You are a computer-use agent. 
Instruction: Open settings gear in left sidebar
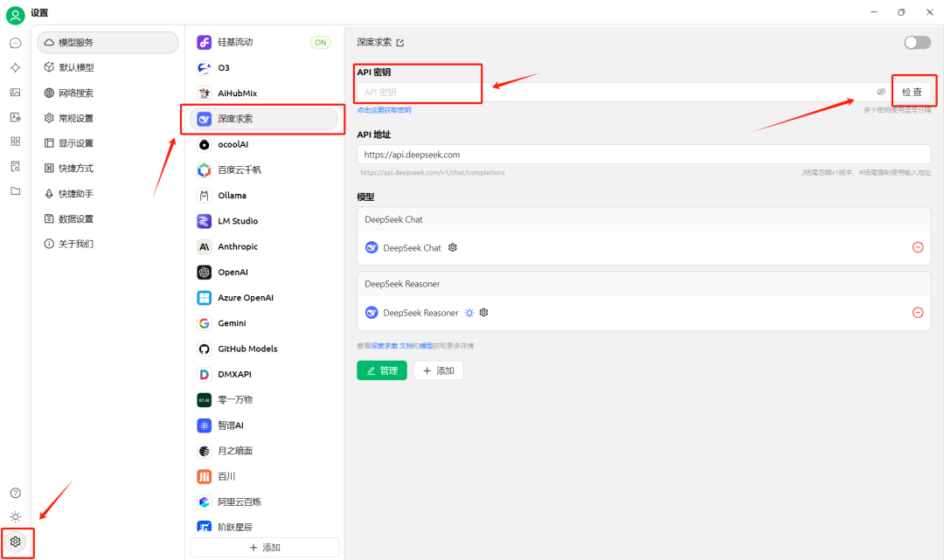pos(16,542)
